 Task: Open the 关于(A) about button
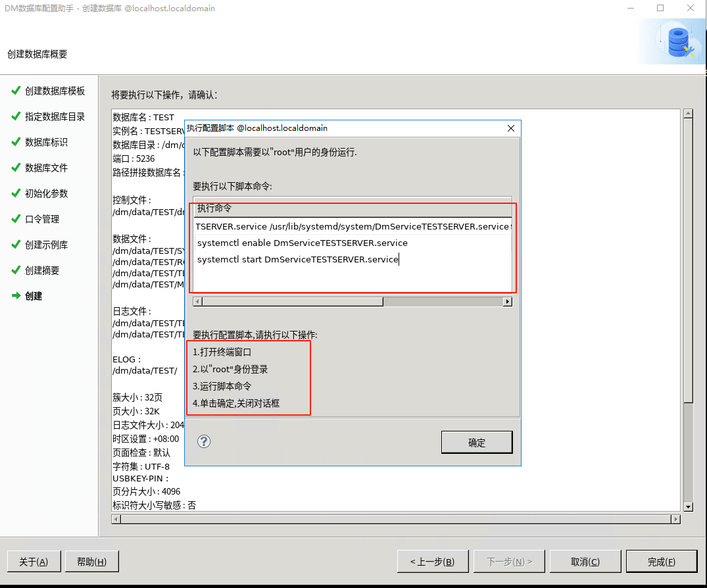pyautogui.click(x=34, y=562)
